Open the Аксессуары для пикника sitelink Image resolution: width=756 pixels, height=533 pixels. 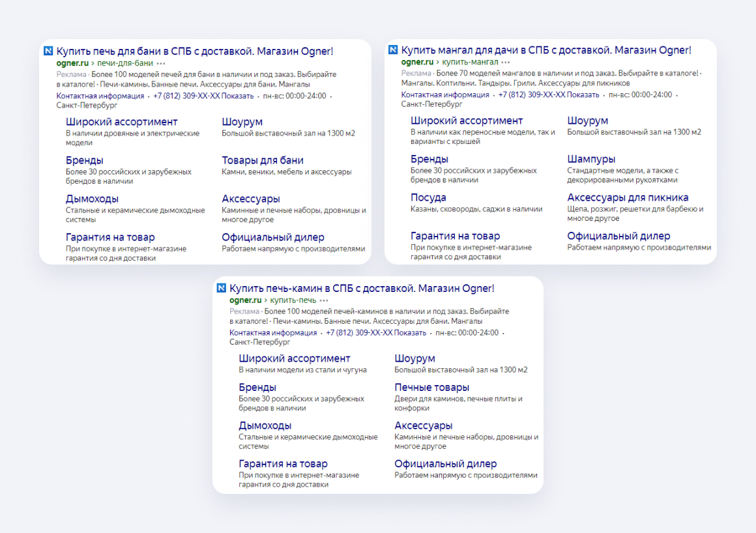(628, 197)
